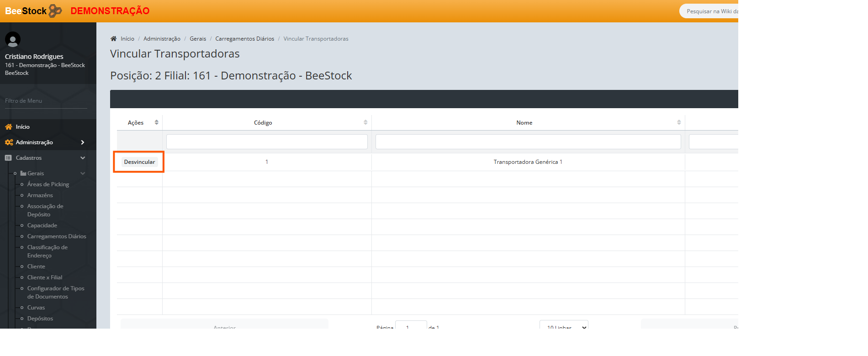
Task: Click the Cadastros list icon
Action: coord(8,158)
